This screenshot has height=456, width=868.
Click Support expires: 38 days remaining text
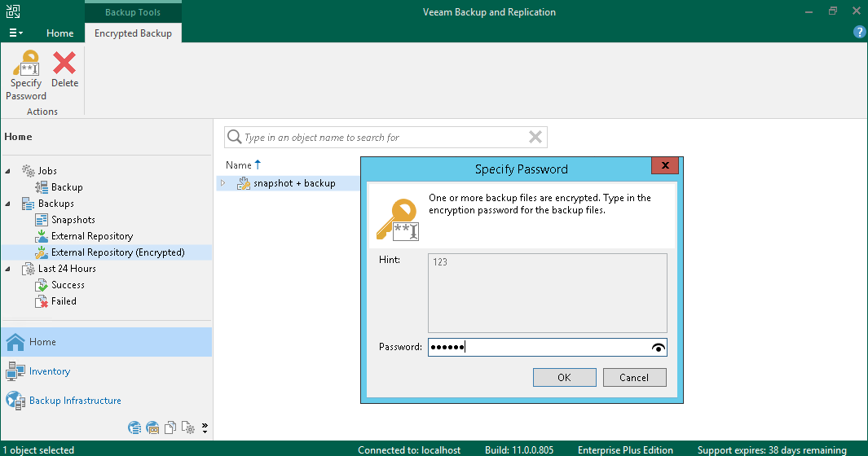click(772, 450)
